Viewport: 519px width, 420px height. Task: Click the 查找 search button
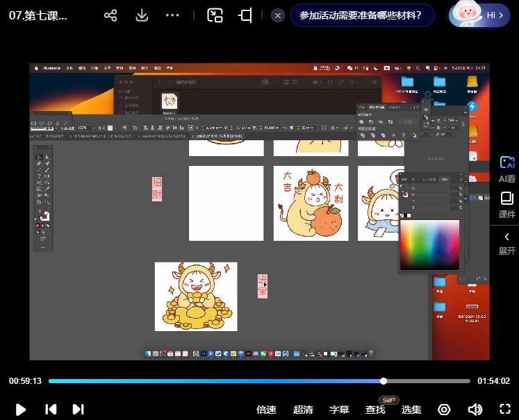375,410
